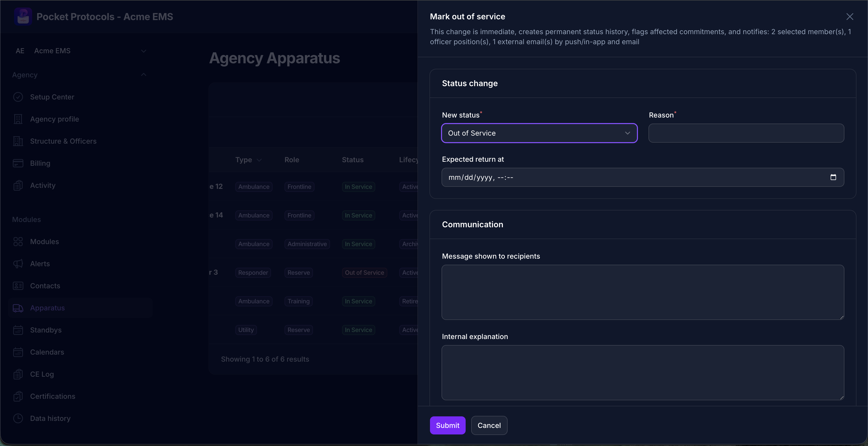This screenshot has height=446, width=868.
Task: Click the Responder type badge
Action: (x=253, y=272)
